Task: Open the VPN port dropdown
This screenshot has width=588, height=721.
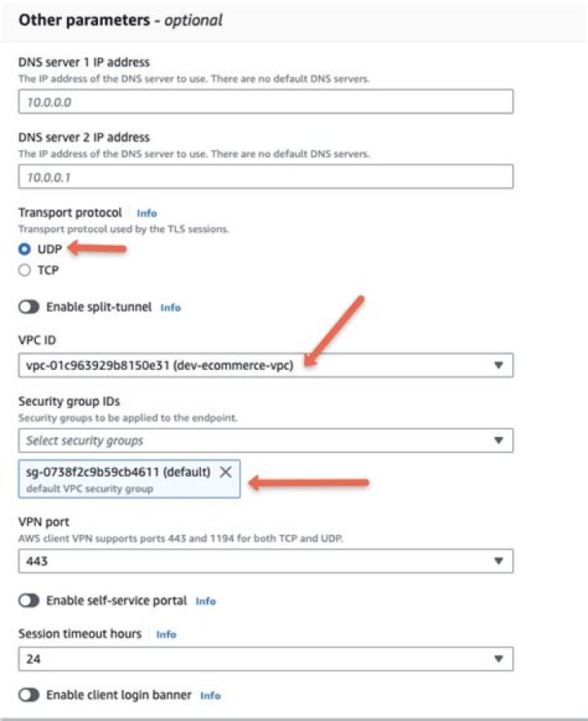Action: tap(265, 561)
